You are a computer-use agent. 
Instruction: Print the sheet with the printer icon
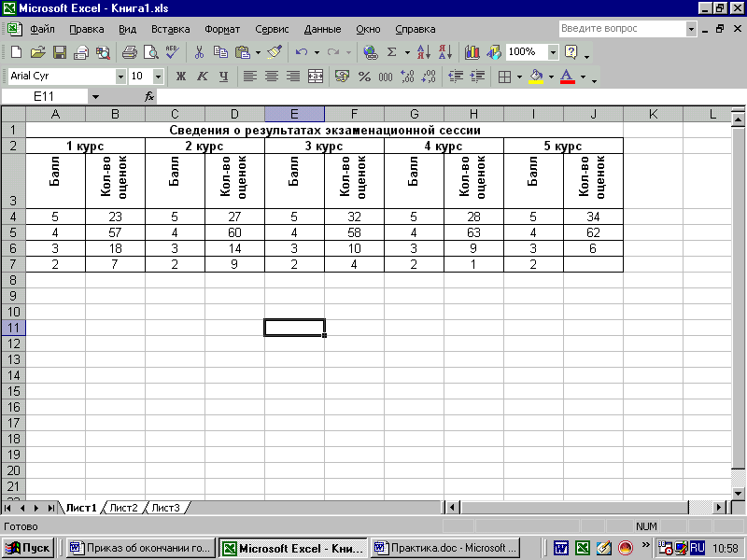point(130,52)
